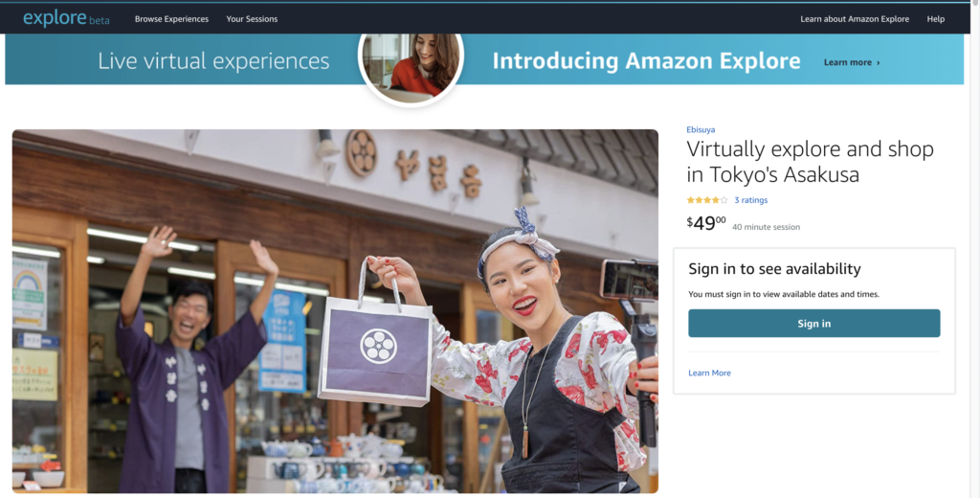Open Your Sessions menu item

252,19
